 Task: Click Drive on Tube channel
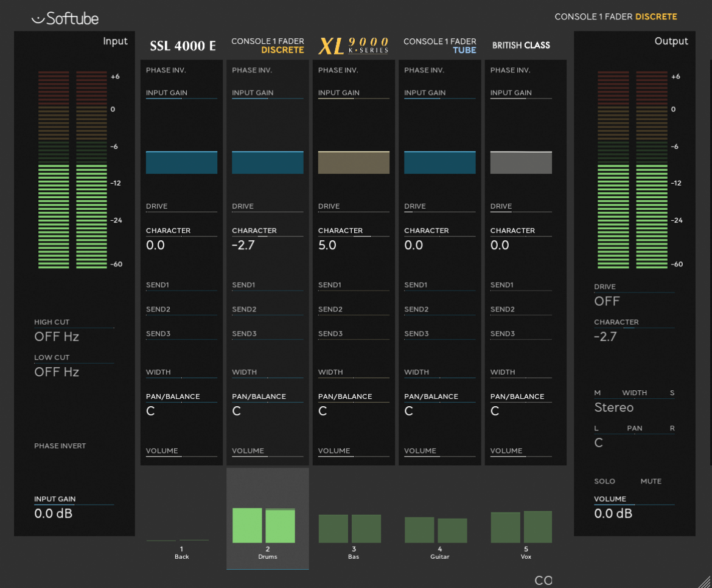tap(439, 206)
